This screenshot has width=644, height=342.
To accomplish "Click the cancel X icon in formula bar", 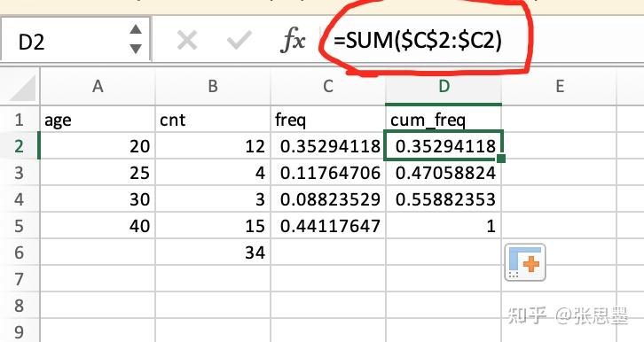I will pos(187,41).
